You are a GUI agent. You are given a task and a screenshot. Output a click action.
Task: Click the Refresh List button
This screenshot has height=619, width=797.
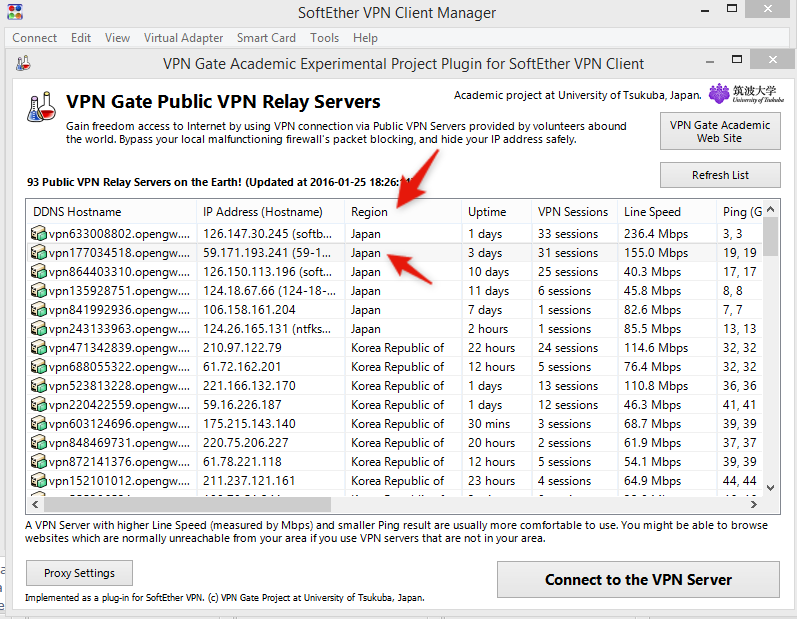(x=720, y=175)
